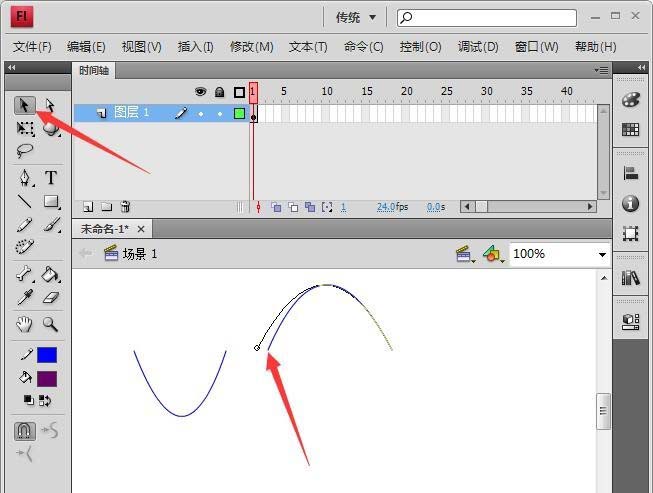Toggle Onion Skin Outlines button
The image size is (653, 493).
point(293,207)
